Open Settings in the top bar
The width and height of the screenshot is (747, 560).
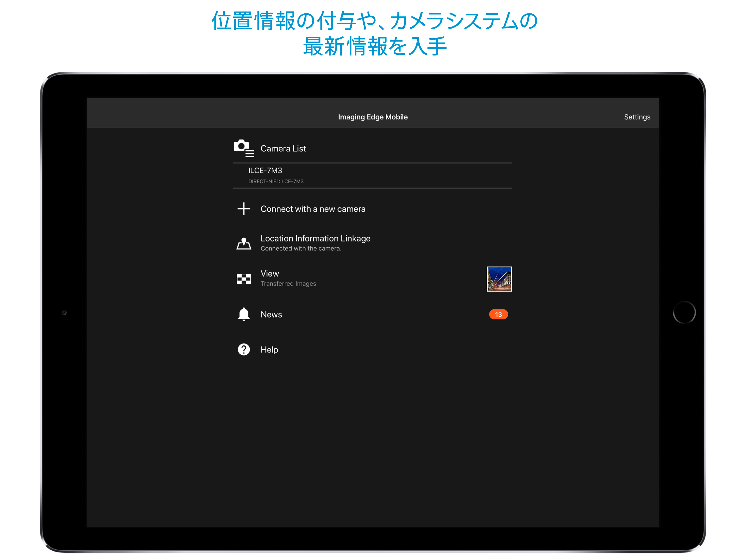point(637,117)
